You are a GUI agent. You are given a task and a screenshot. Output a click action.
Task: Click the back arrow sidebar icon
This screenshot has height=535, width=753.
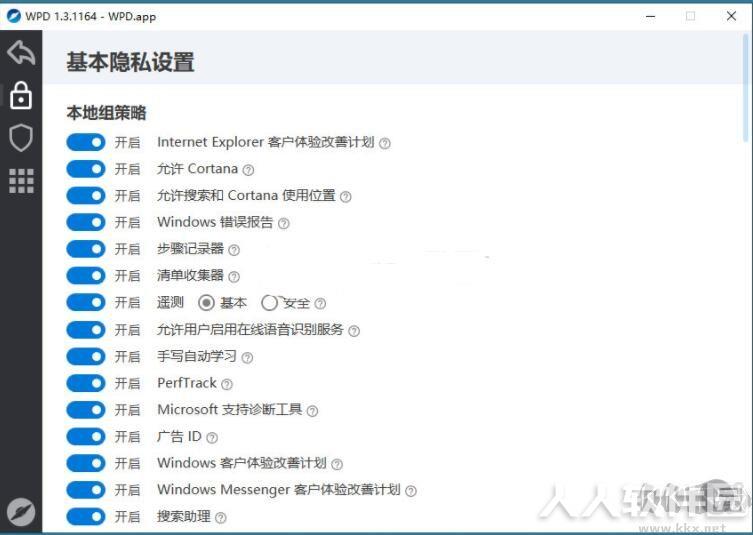(x=21, y=52)
